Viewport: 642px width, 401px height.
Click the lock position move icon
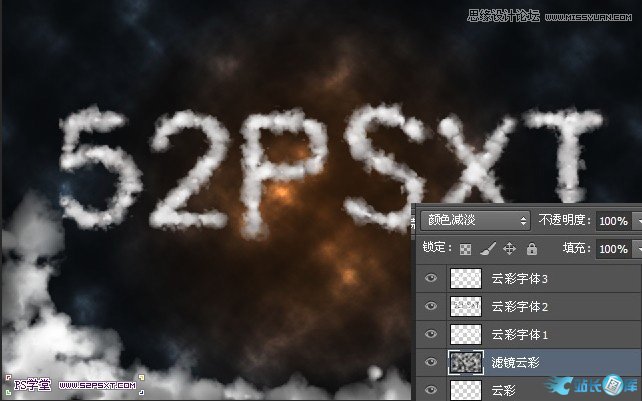pos(508,249)
